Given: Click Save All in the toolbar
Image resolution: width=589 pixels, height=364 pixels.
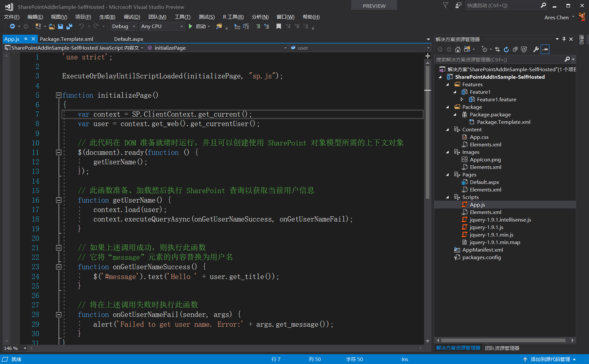Looking at the screenshot, I should (69, 26).
